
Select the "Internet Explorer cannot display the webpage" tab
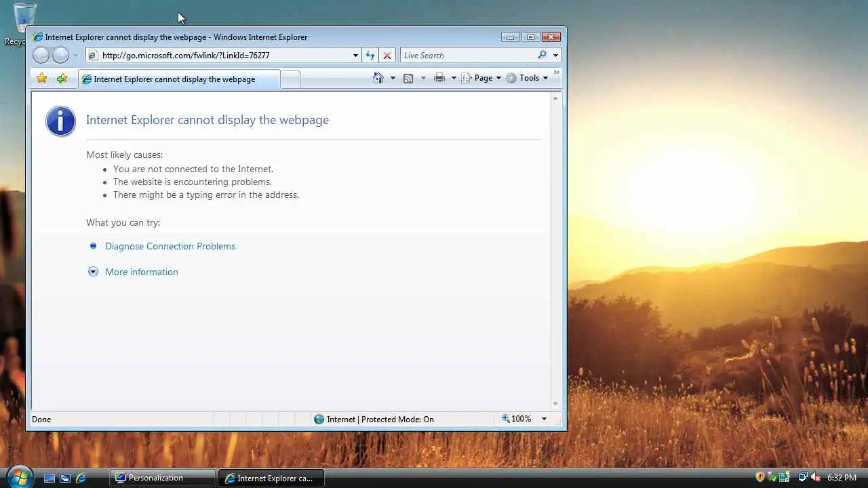(179, 79)
